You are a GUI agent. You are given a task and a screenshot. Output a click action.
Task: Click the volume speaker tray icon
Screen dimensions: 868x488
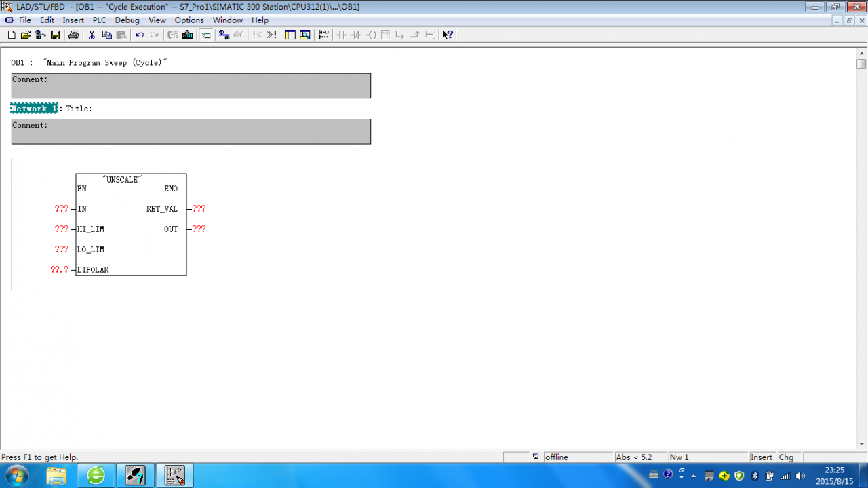pyautogui.click(x=801, y=475)
